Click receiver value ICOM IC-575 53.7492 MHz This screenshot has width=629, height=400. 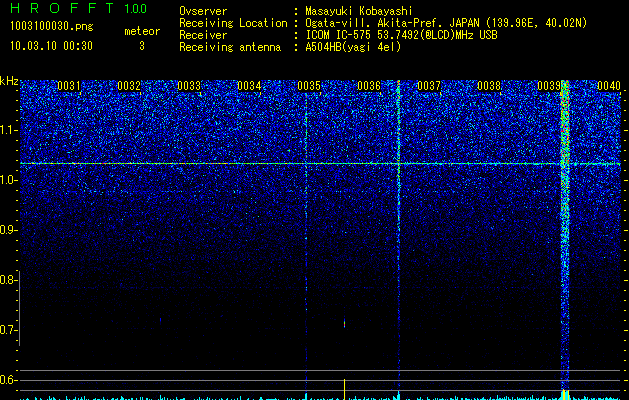[x=401, y=35]
